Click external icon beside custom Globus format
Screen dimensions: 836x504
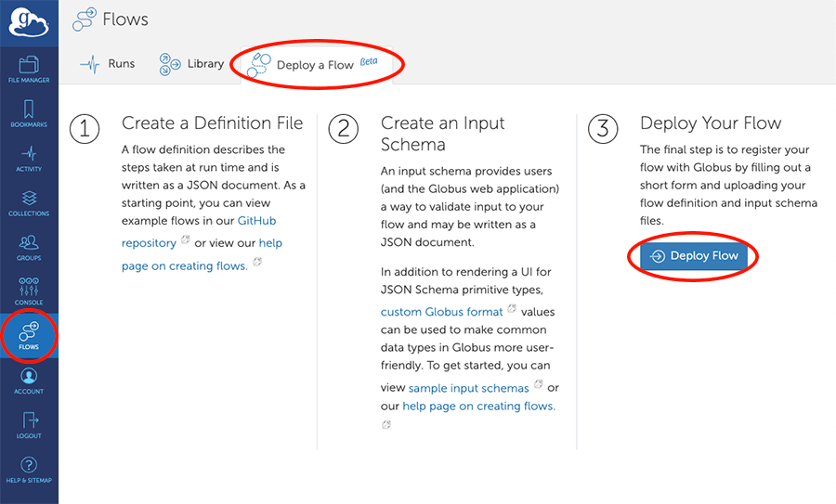[512, 308]
